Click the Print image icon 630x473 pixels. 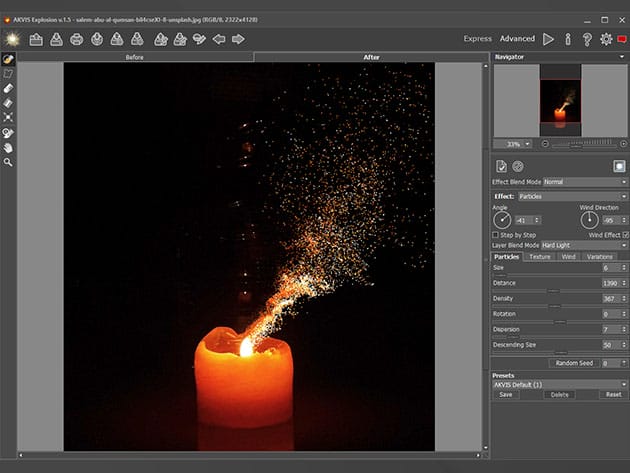pos(76,39)
